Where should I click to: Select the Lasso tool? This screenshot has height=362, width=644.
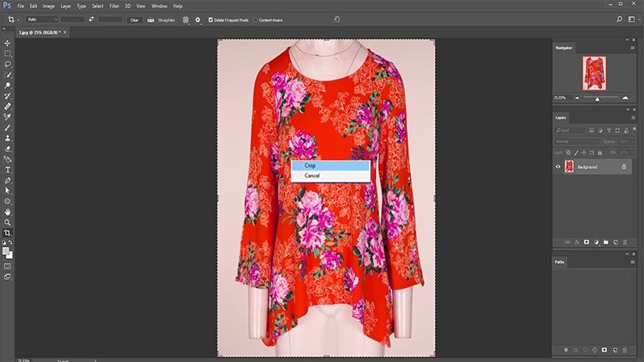pyautogui.click(x=7, y=64)
